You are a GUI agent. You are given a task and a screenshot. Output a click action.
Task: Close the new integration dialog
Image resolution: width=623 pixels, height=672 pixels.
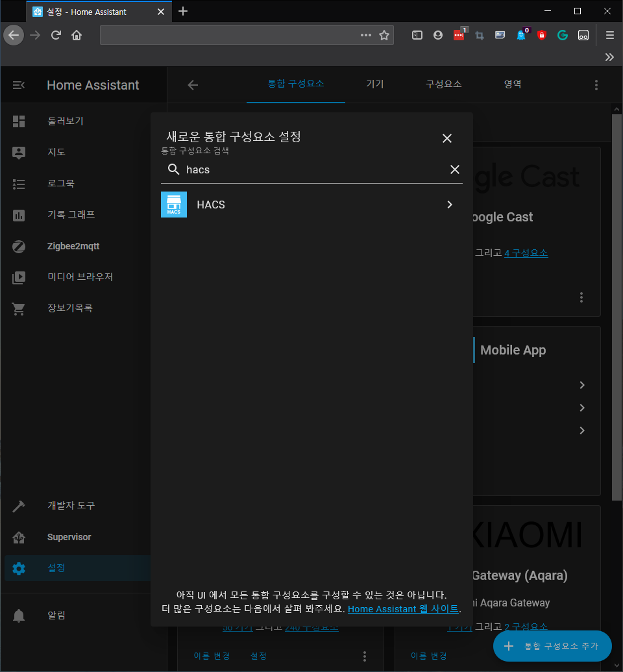coord(447,138)
